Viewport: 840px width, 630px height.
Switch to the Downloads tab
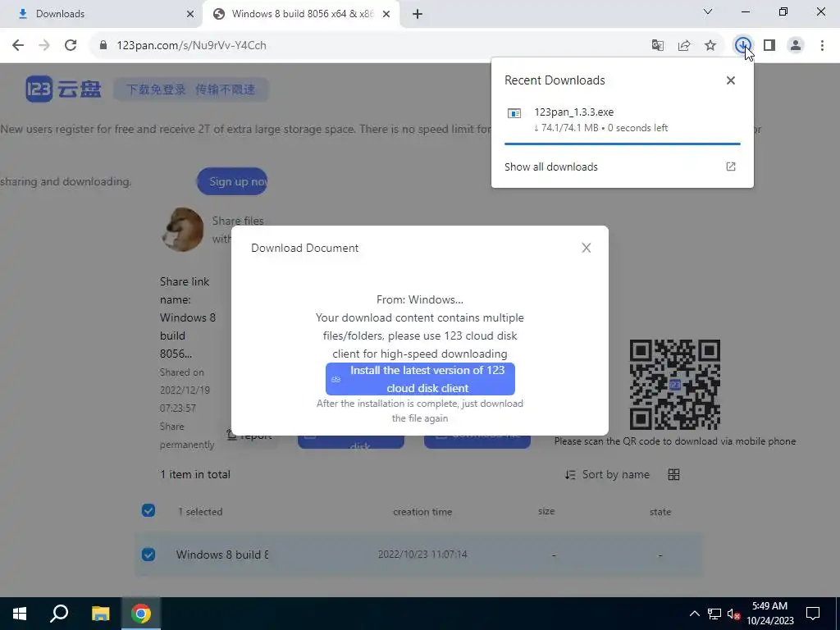[102, 14]
